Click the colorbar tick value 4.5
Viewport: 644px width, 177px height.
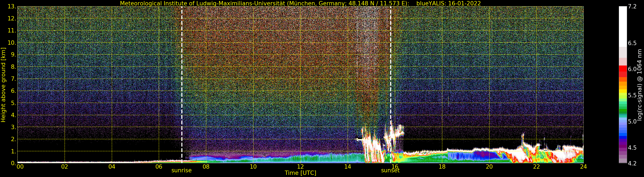coord(632,148)
